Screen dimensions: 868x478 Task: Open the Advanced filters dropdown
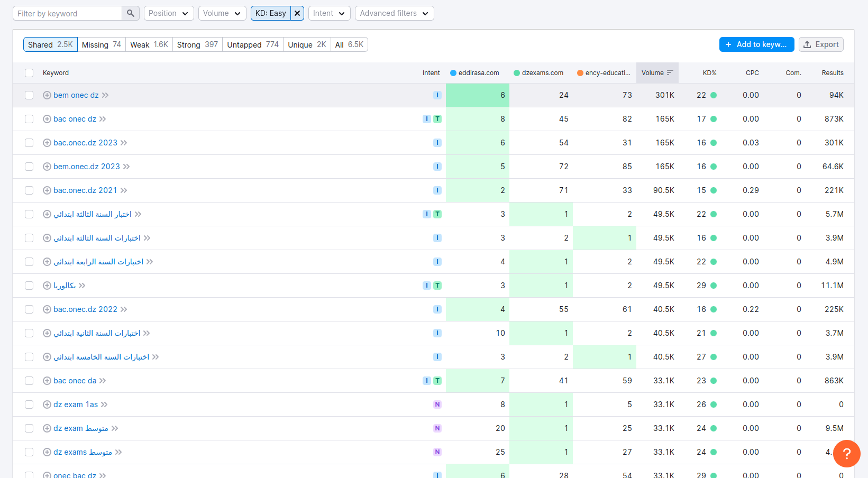[394, 13]
